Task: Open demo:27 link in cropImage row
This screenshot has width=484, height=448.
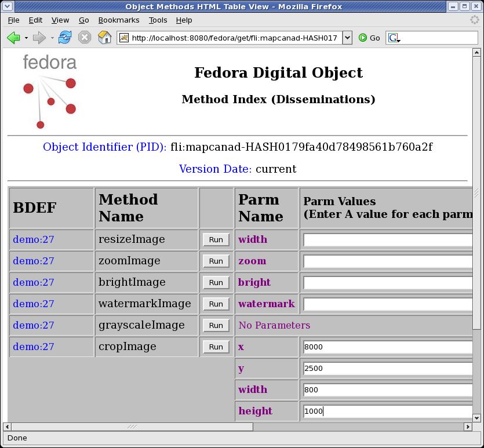Action: pos(34,347)
